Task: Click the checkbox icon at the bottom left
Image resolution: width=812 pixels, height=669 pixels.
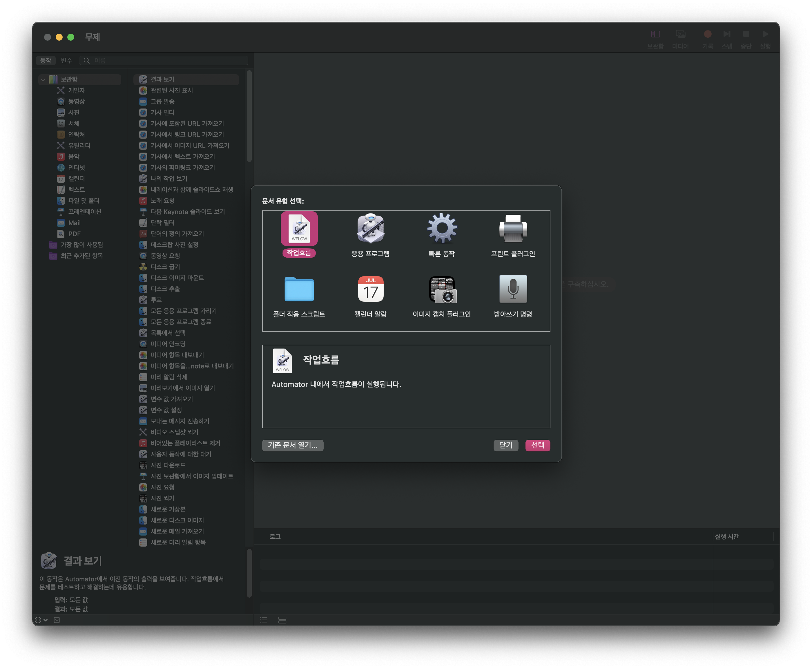Action: (x=57, y=620)
